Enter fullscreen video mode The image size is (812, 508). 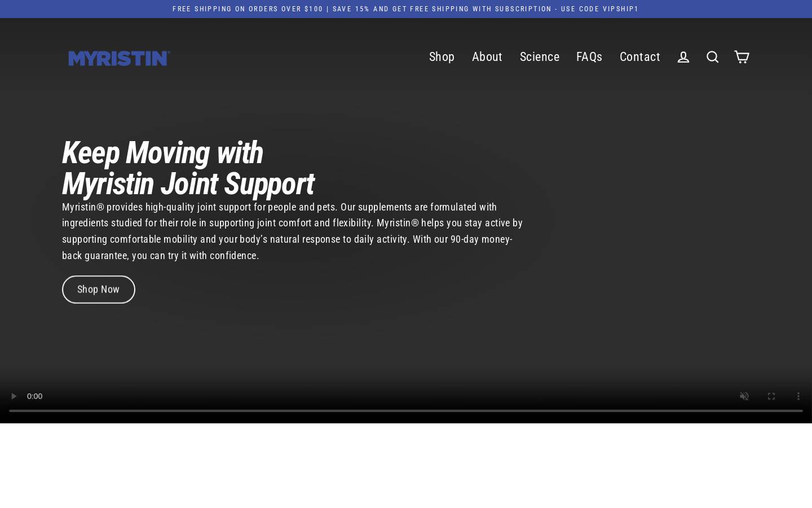771,396
